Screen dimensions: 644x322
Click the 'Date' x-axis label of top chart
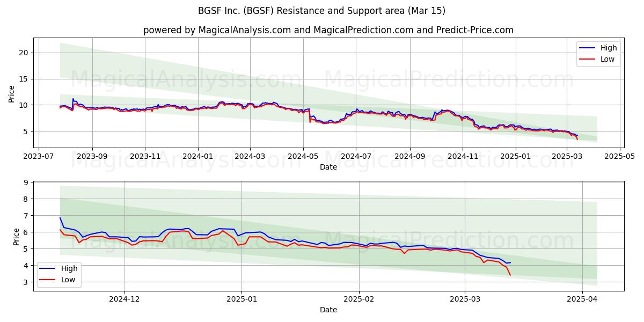point(328,167)
